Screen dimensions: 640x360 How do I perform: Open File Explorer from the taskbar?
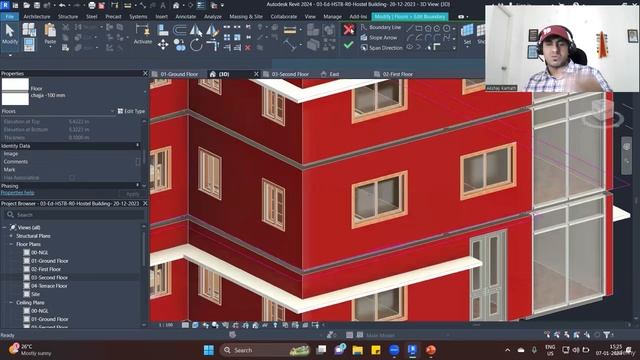pyautogui.click(x=358, y=350)
